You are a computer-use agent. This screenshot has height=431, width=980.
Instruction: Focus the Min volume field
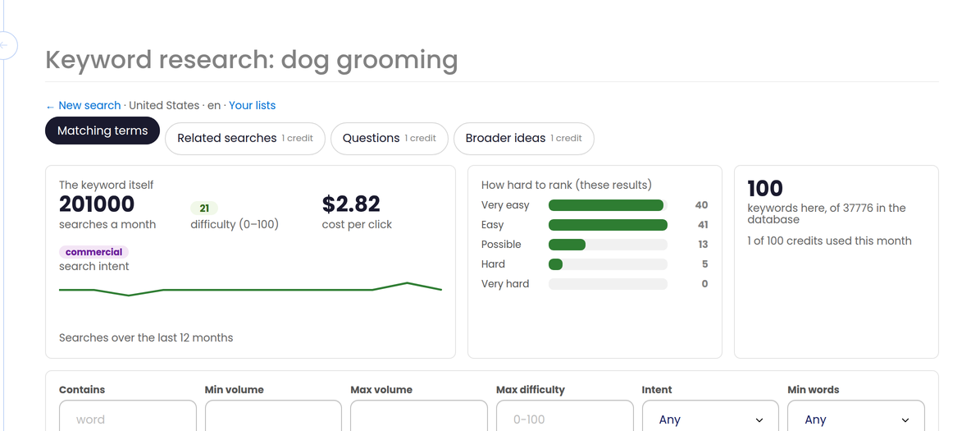273,418
